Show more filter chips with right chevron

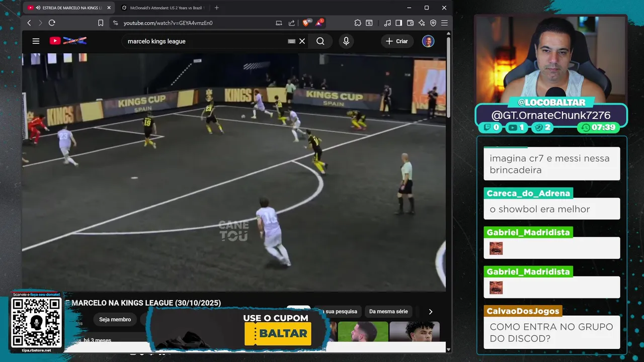[430, 312]
